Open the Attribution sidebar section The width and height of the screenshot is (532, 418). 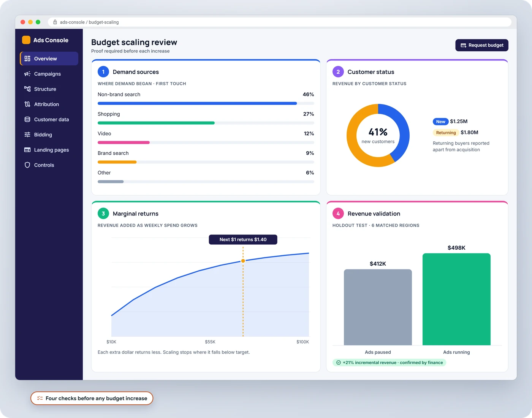[49, 104]
